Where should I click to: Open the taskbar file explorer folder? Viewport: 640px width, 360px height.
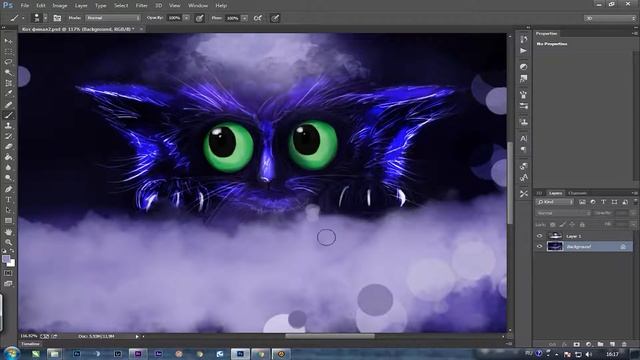coord(54,354)
